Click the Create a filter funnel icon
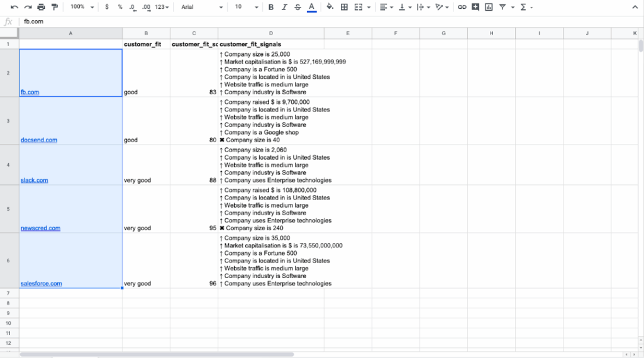The height and width of the screenshot is (358, 644). click(502, 7)
